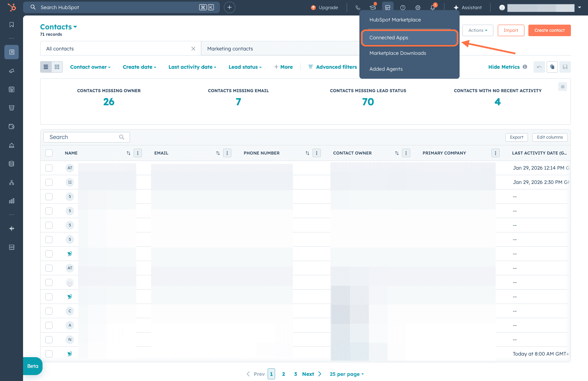Switch to grid board view icon
Image resolution: width=588 pixels, height=381 pixels.
click(57, 67)
